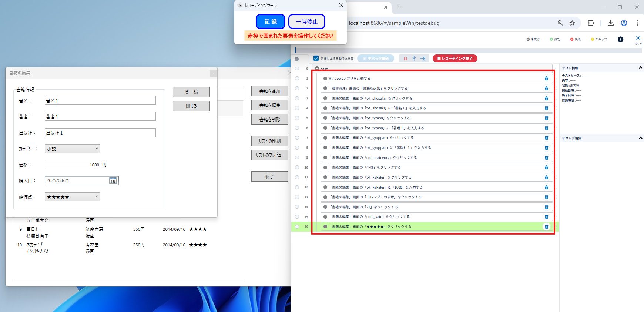
Task: Click the trash icon on step 16
Action: pos(546,227)
